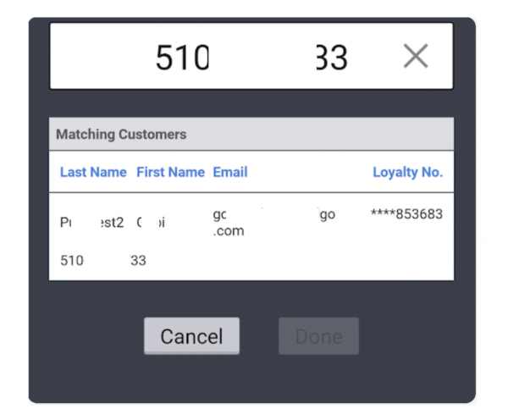The height and width of the screenshot is (420, 508).
Task: Click the "go" text right of the email
Action: coord(327,214)
